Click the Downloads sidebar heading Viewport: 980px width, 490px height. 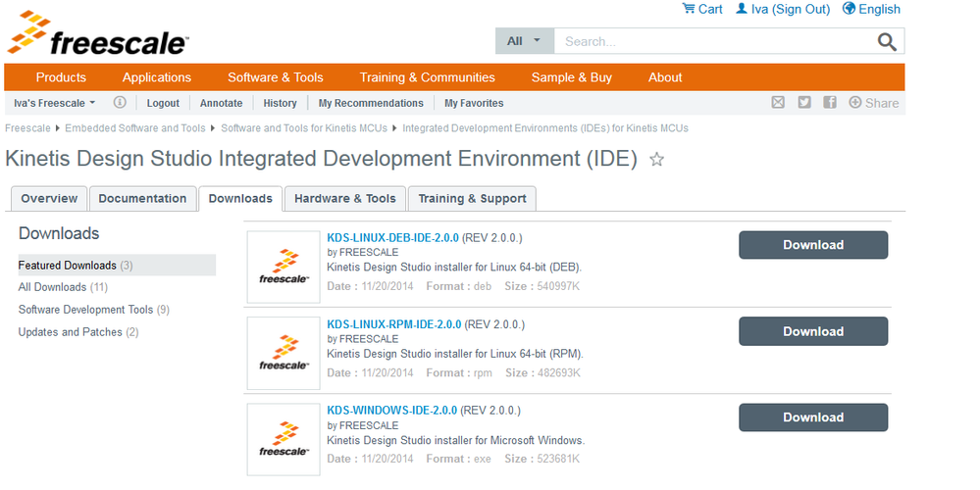[59, 233]
